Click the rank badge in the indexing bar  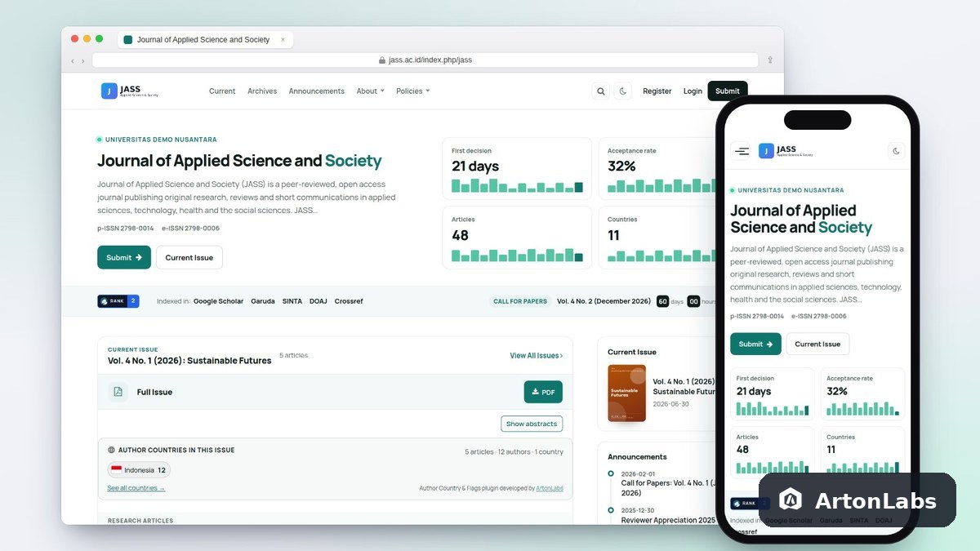point(118,301)
